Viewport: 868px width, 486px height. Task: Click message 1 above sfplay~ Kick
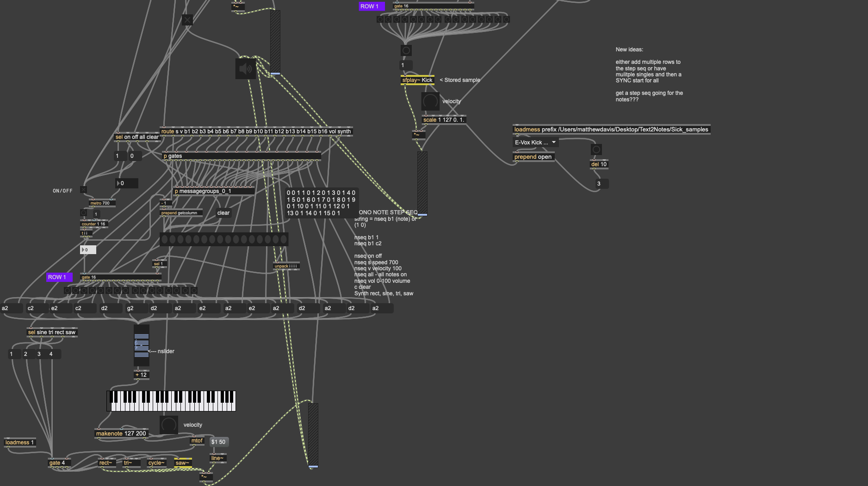pyautogui.click(x=406, y=65)
